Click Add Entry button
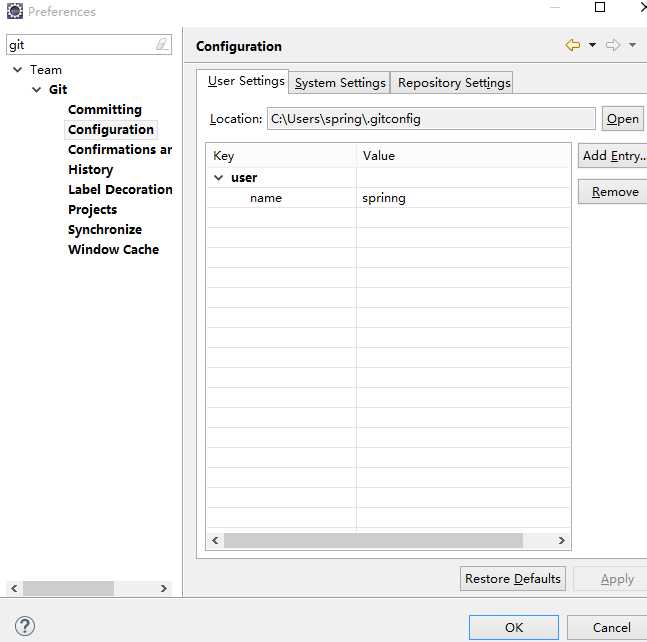The image size is (647, 642). 612,156
